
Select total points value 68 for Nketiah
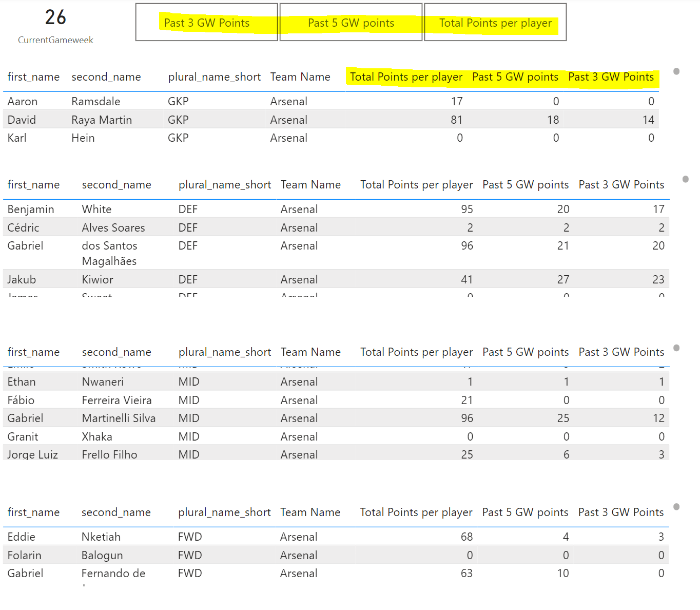466,537
